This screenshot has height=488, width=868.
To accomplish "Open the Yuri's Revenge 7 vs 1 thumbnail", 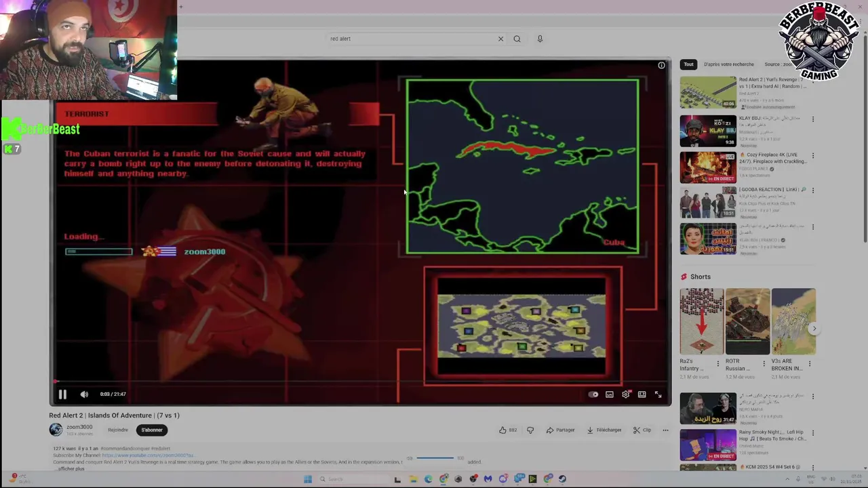I will pyautogui.click(x=708, y=92).
